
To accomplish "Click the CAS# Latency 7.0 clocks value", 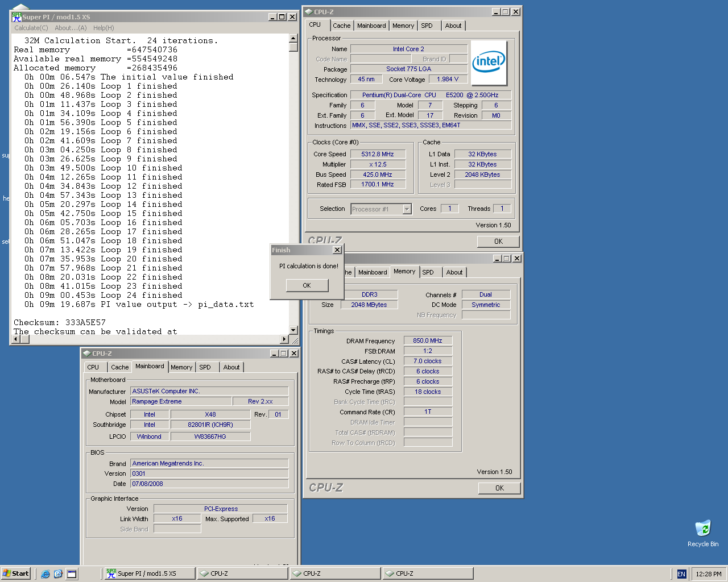I will pos(428,361).
